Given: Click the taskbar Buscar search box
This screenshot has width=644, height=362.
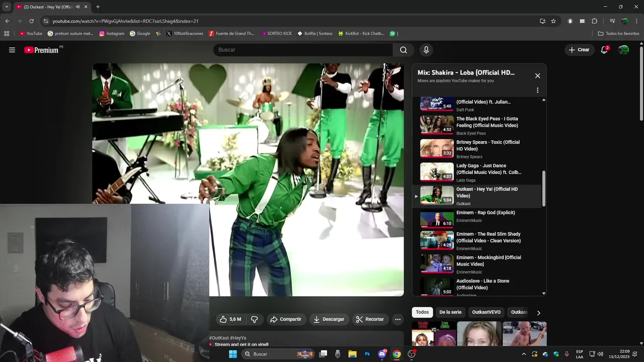Looking at the screenshot, I should (278, 354).
